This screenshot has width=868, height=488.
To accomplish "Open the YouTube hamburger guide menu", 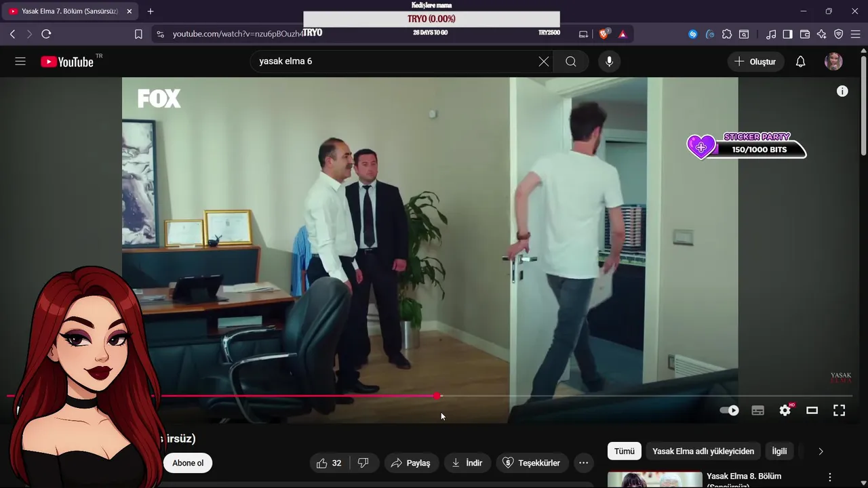I will tap(20, 62).
